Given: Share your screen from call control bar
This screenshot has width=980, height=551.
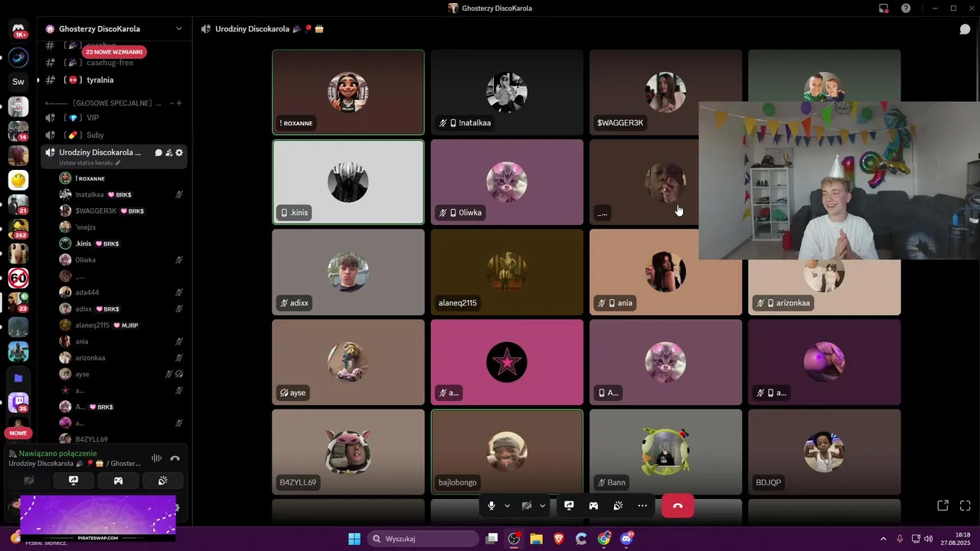Looking at the screenshot, I should point(569,506).
